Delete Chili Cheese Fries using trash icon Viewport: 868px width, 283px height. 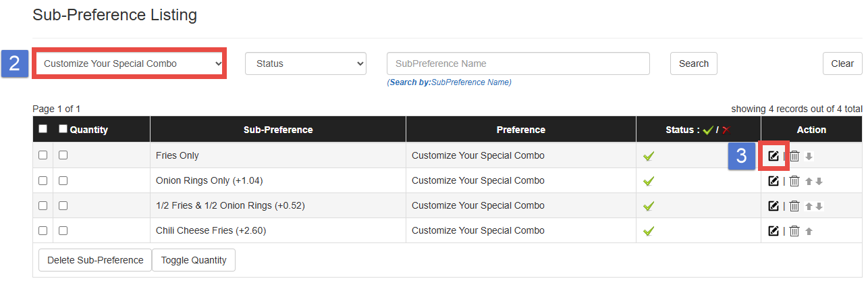[x=794, y=231]
